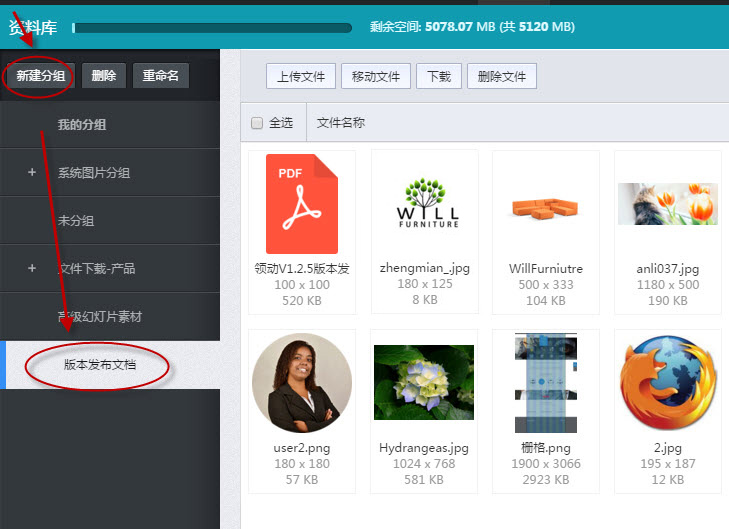
Task: Click the anli037.jpg cat and tulips thumbnail
Action: (x=667, y=204)
